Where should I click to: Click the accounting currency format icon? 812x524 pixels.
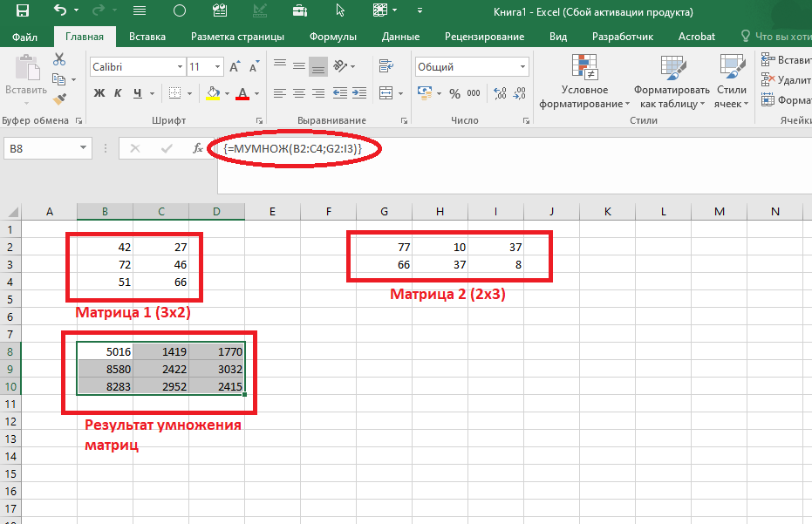point(425,93)
